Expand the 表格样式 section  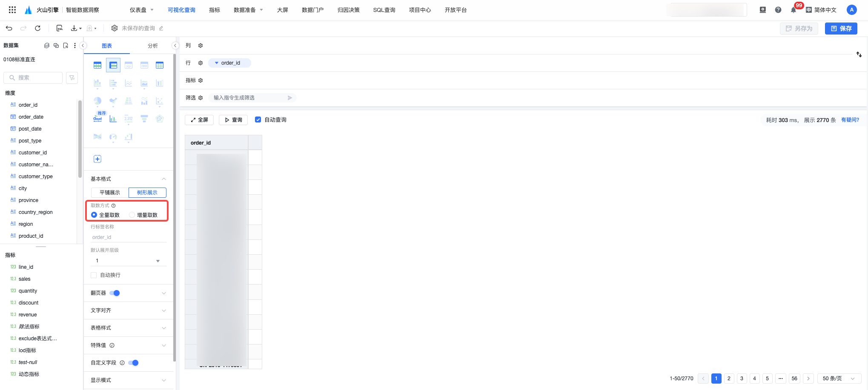coord(128,328)
